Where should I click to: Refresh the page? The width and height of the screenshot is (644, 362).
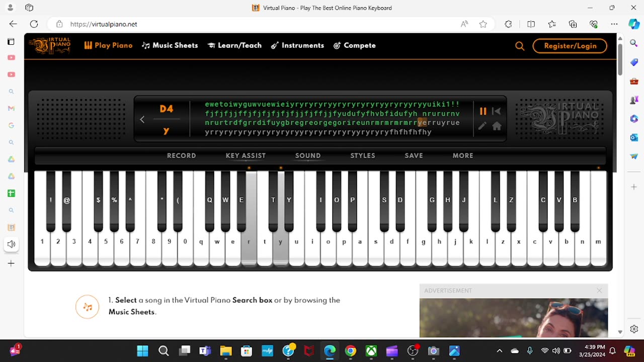click(x=34, y=24)
